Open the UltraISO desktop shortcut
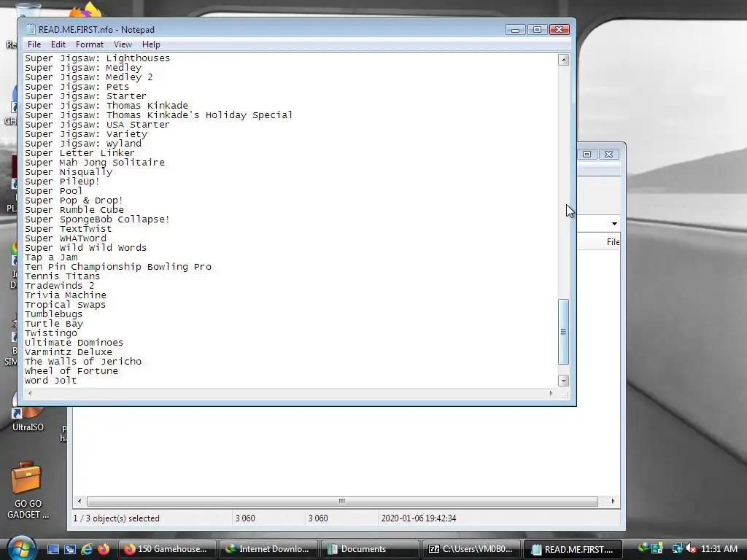The height and width of the screenshot is (560, 747). tap(28, 413)
